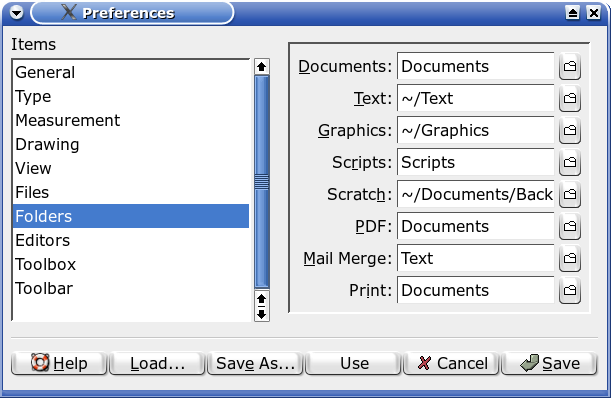Open Help with lifebuoy button
The width and height of the screenshot is (611, 398).
[59, 363]
